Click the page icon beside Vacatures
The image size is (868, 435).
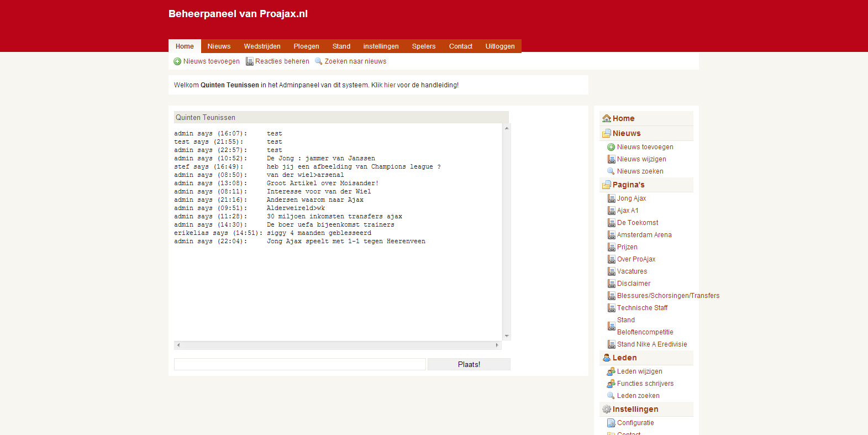tap(611, 271)
